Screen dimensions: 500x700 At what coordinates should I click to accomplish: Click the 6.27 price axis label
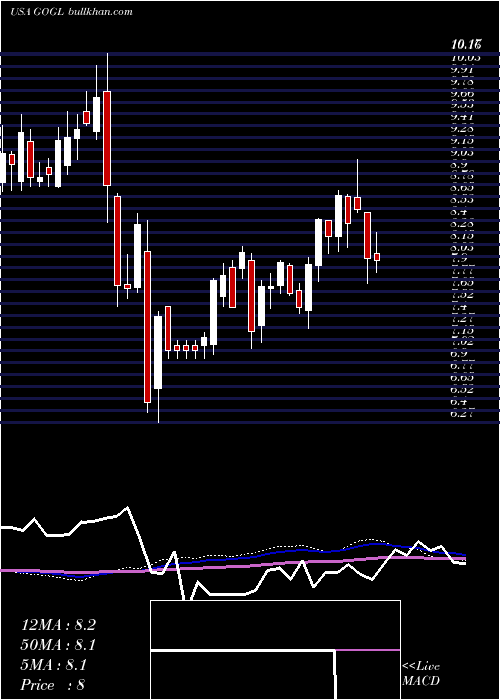point(462,413)
